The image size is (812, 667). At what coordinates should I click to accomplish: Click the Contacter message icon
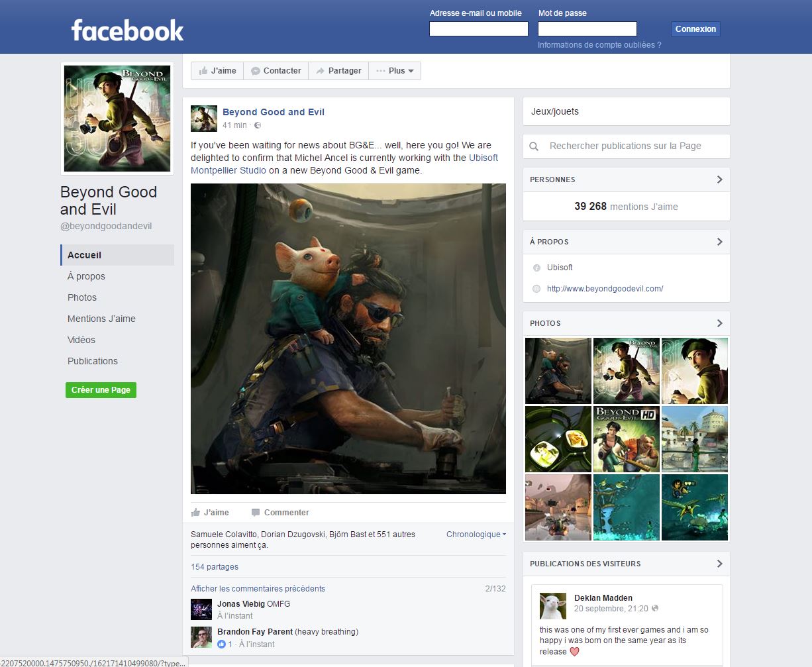tap(256, 70)
